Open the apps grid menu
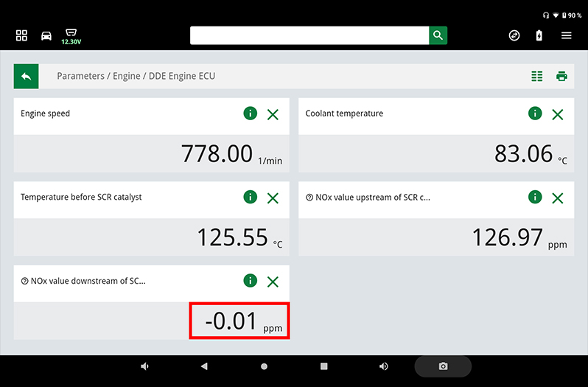 click(21, 35)
